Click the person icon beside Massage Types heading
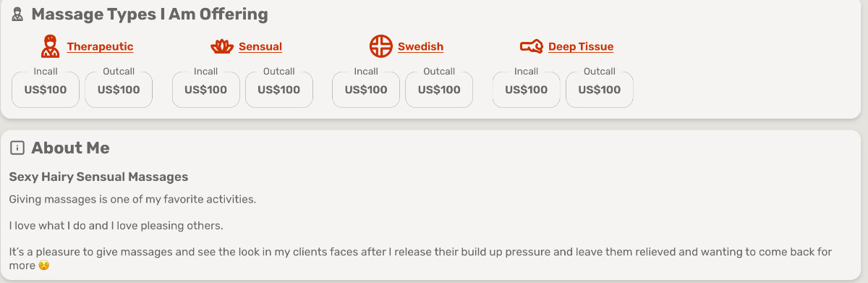The height and width of the screenshot is (283, 868). pyautogui.click(x=17, y=14)
